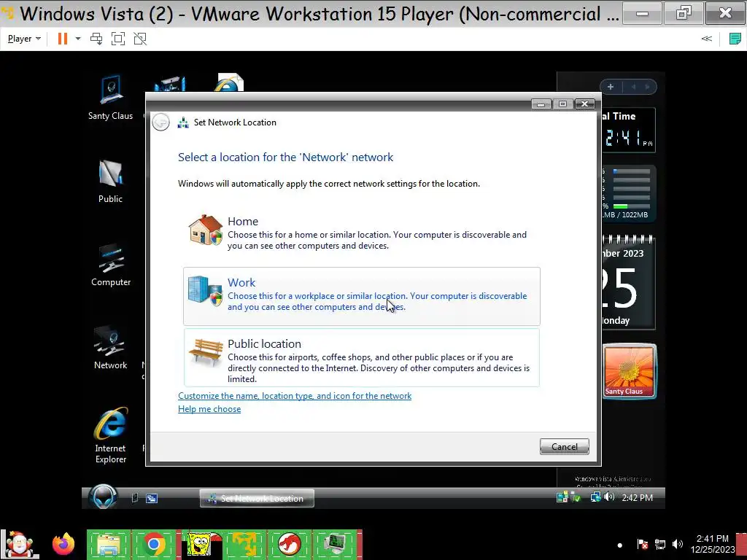Screen dimensions: 747x560
Task: Collapse VMware toolbar with double chevron icon
Action: pos(706,39)
